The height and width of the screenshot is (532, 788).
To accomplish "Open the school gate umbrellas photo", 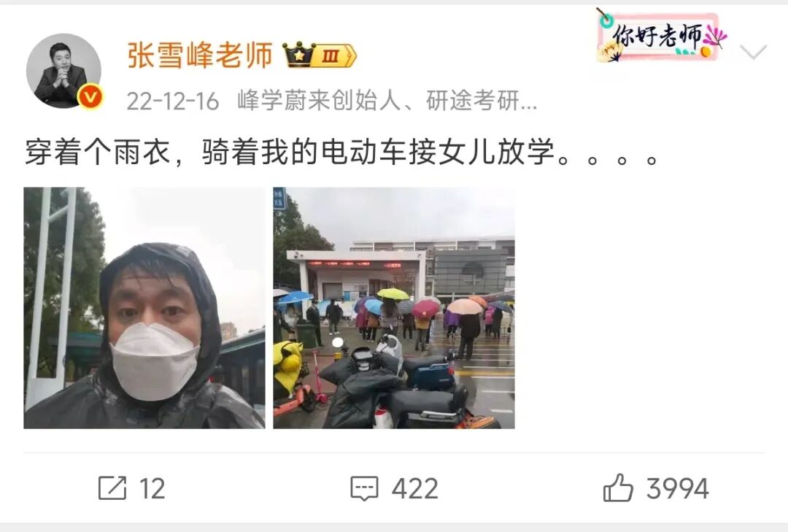I will tap(393, 308).
